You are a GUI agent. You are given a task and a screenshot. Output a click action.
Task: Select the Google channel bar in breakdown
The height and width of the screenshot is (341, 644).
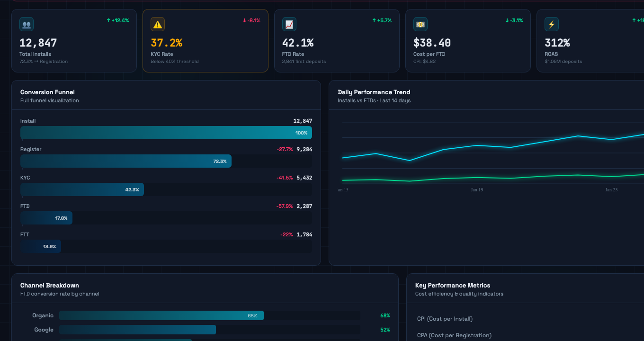pyautogui.click(x=137, y=330)
